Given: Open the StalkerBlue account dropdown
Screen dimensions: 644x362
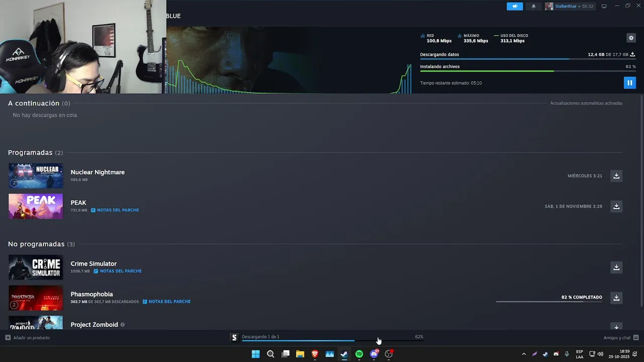Looking at the screenshot, I should [x=569, y=6].
